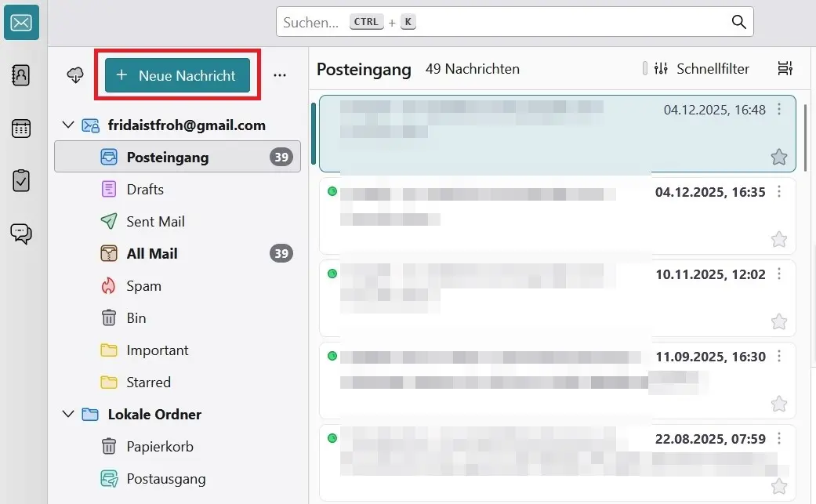Open the Sent Mail folder
This screenshot has width=816, height=504.
coord(154,221)
